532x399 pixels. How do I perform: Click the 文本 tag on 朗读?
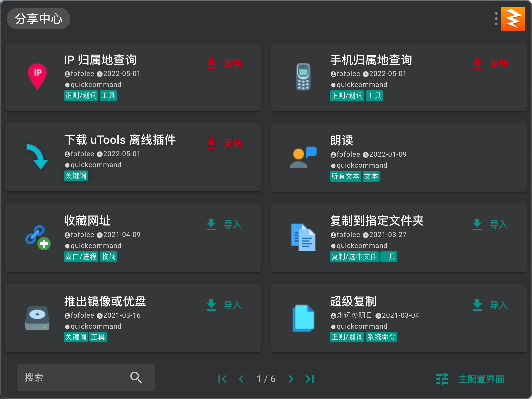(371, 176)
